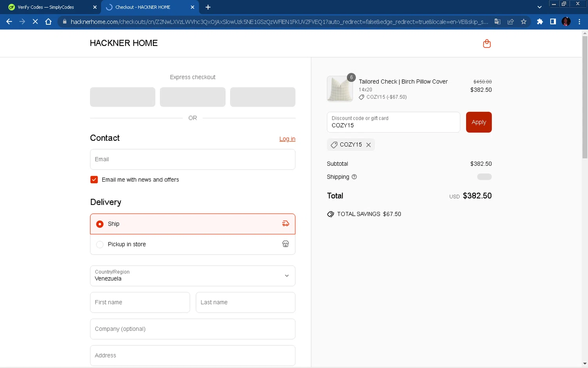Open the Chrome profile avatar
The width and height of the screenshot is (588, 368).
[566, 22]
